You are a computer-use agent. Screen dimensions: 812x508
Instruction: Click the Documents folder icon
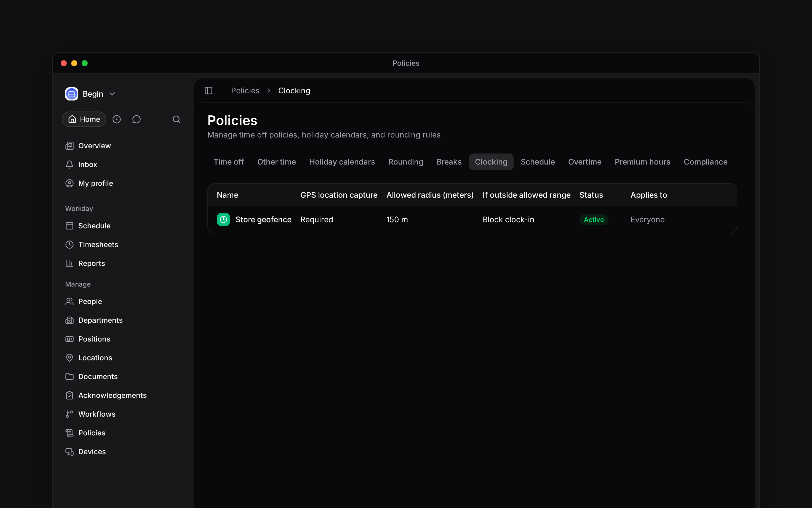click(70, 377)
